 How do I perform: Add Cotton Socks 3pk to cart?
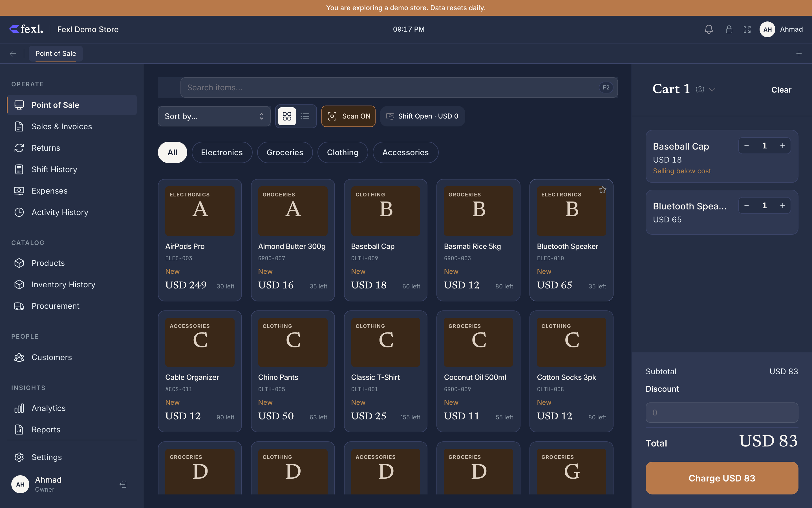point(572,371)
